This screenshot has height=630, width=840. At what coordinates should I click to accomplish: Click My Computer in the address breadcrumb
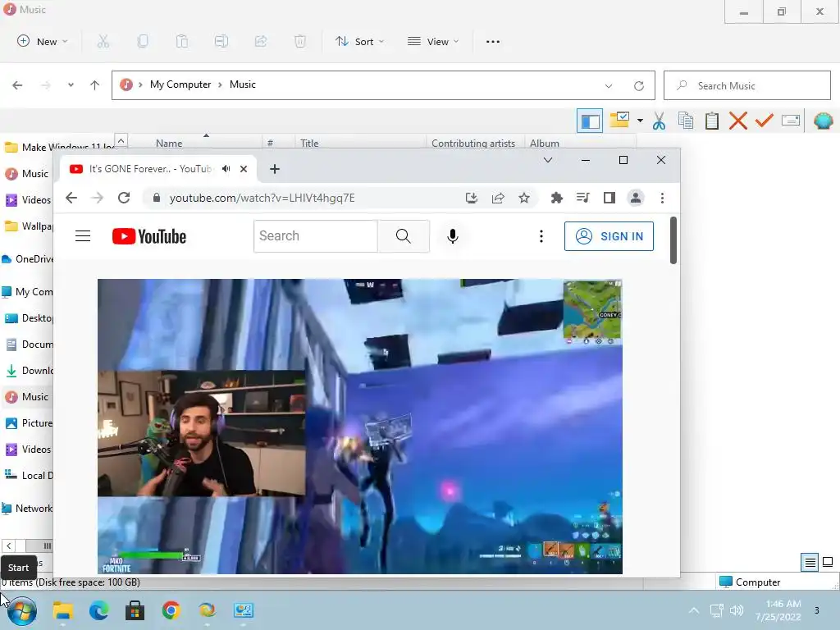coord(180,84)
